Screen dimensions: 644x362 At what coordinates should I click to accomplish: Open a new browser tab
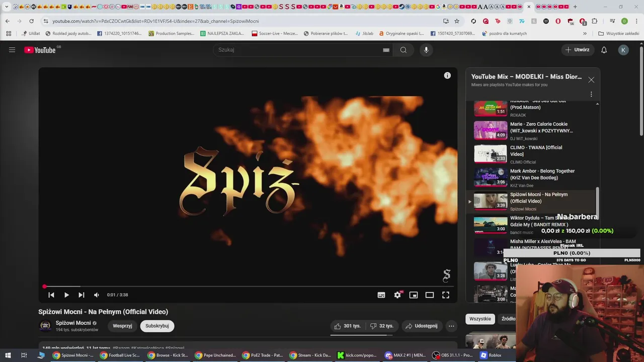pos(575,7)
